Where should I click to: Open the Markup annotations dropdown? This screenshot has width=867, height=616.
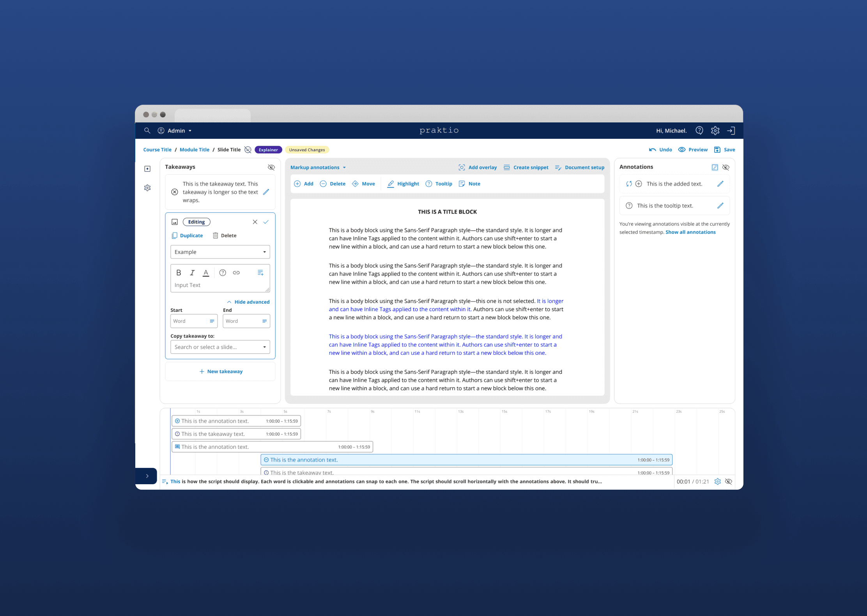point(318,167)
